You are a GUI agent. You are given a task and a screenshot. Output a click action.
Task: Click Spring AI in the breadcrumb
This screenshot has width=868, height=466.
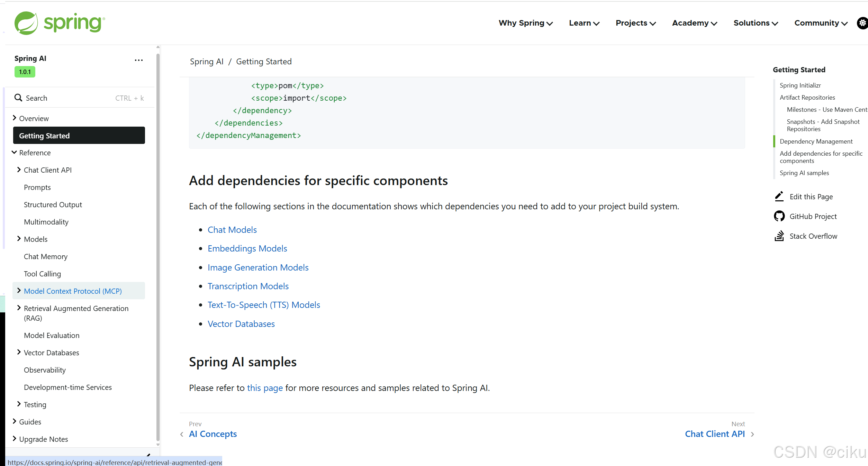coord(207,62)
